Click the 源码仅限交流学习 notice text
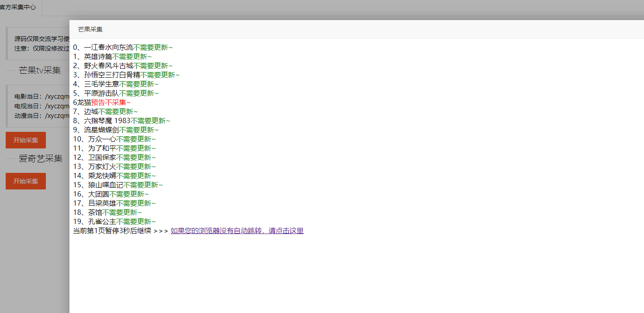 pyautogui.click(x=42, y=39)
